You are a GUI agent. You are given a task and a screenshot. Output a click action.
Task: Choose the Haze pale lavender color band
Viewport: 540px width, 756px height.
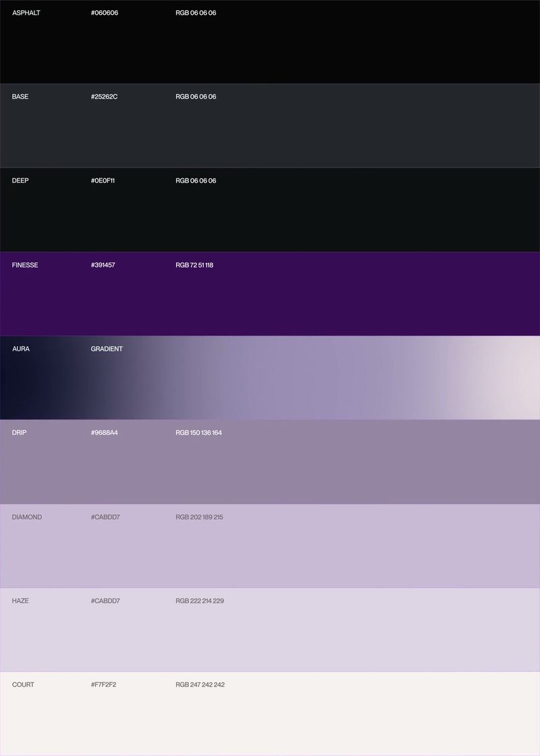(270, 630)
